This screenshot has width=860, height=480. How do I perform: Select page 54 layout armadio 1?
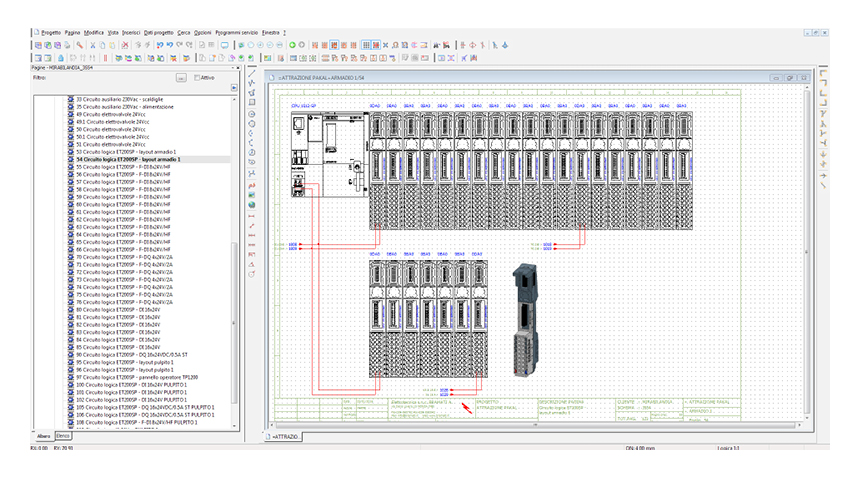tap(128, 160)
